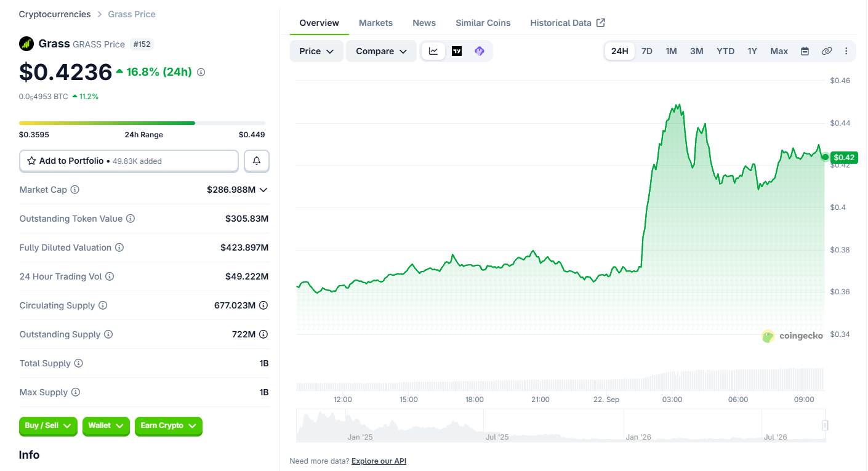Open Buy / Sell dropdown
This screenshot has height=471, width=868.
point(49,426)
